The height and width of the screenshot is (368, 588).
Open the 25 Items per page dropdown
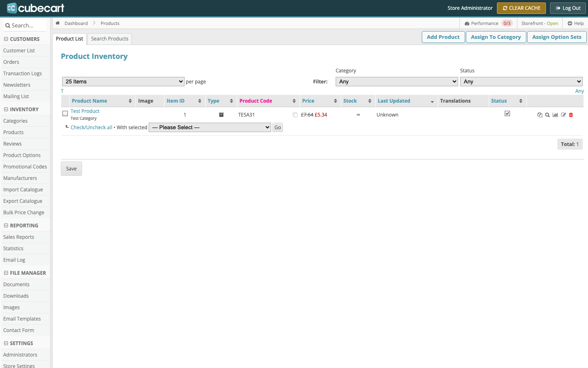[123, 82]
